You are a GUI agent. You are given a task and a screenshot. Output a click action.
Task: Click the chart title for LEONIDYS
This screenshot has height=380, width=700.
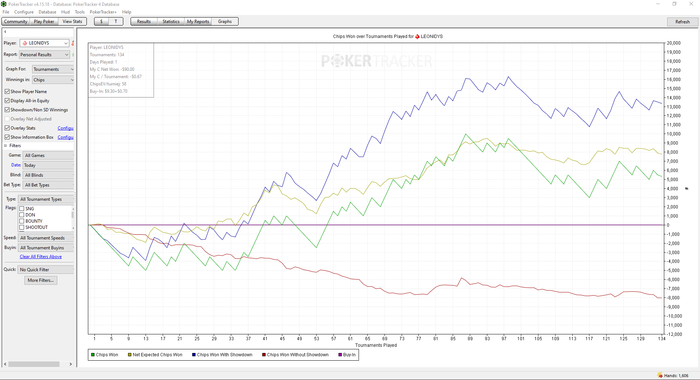click(x=388, y=37)
